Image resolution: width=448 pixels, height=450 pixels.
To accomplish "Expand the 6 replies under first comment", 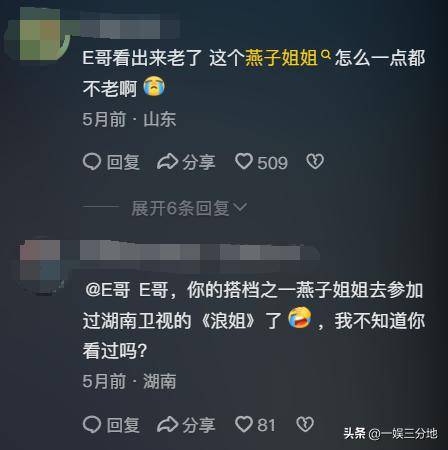I will [x=189, y=209].
